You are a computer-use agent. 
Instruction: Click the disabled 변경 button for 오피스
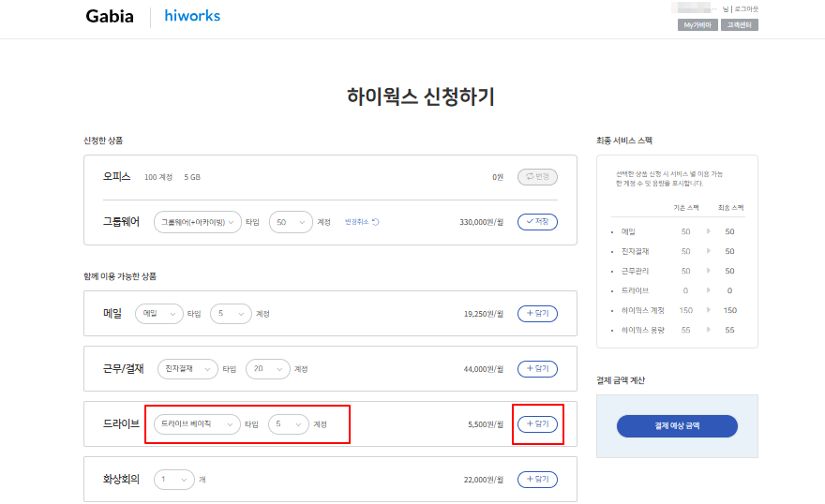[x=537, y=176]
